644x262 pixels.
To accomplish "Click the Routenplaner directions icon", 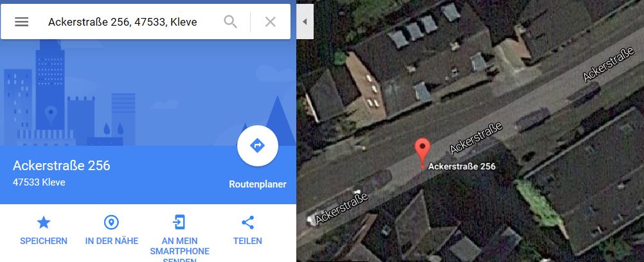I will pyautogui.click(x=258, y=146).
